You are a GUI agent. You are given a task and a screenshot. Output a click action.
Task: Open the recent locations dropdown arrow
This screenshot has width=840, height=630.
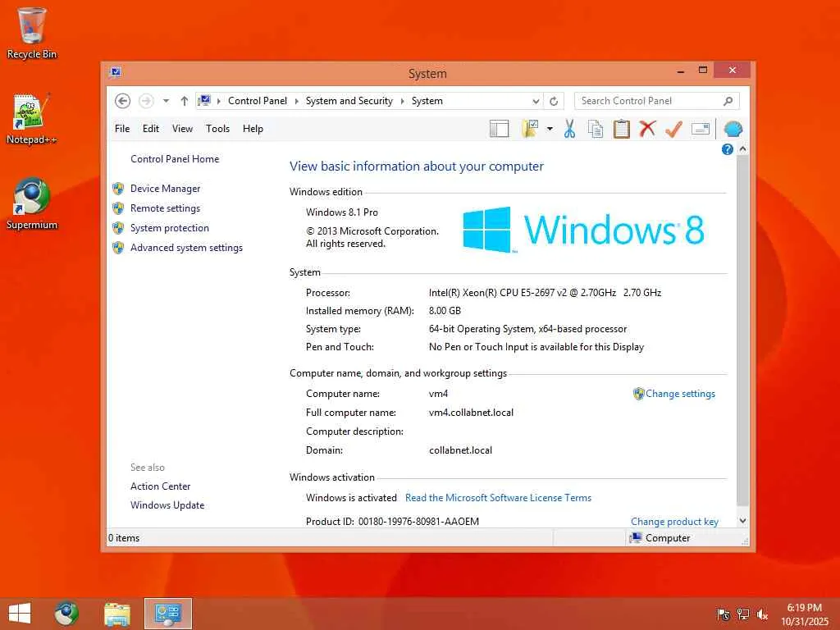point(166,101)
